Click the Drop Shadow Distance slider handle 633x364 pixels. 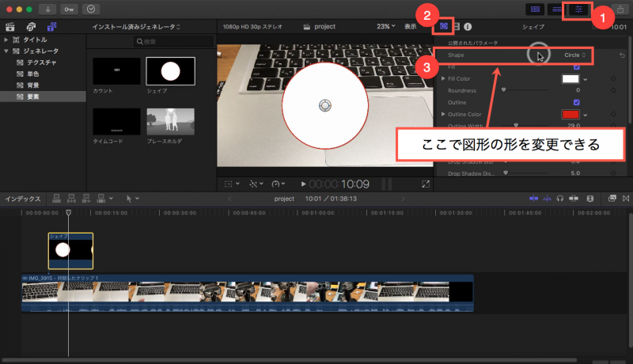click(506, 173)
